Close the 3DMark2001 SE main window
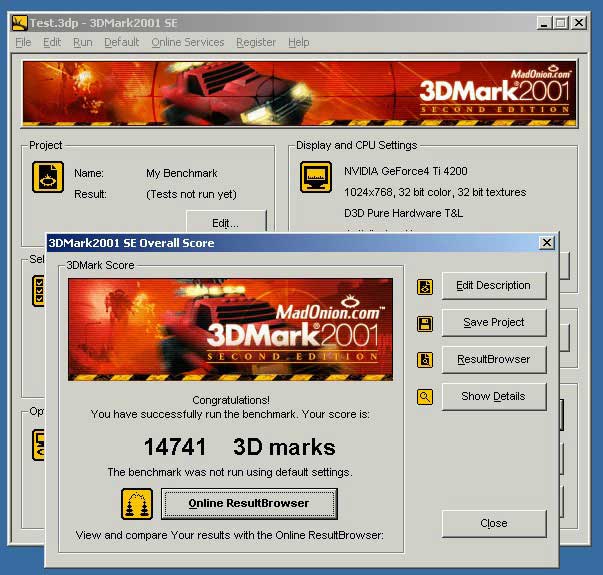 pyautogui.click(x=579, y=23)
